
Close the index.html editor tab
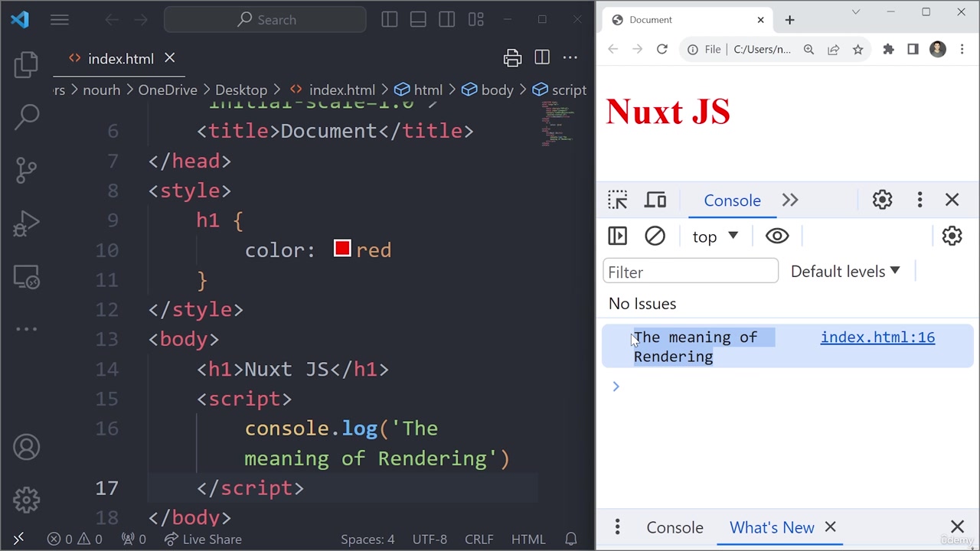click(169, 58)
